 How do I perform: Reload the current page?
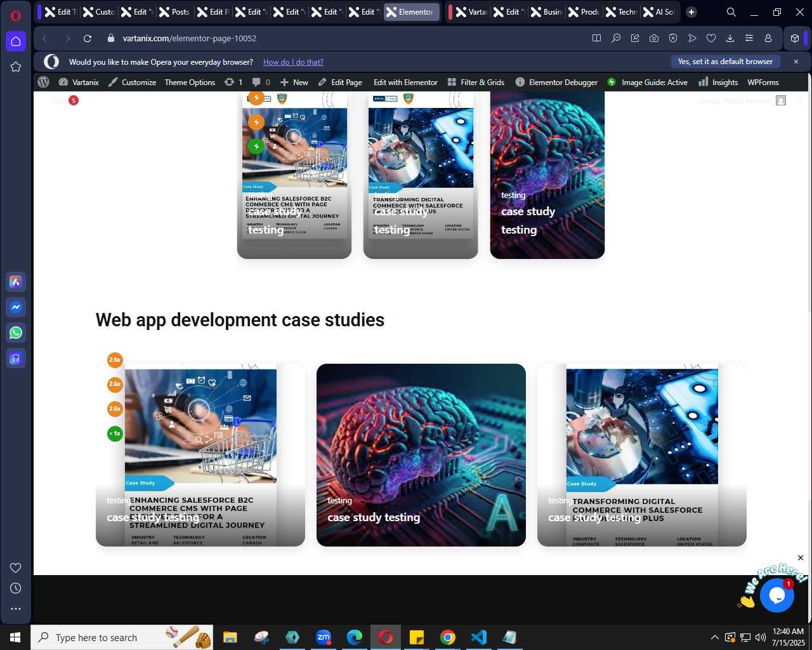88,38
